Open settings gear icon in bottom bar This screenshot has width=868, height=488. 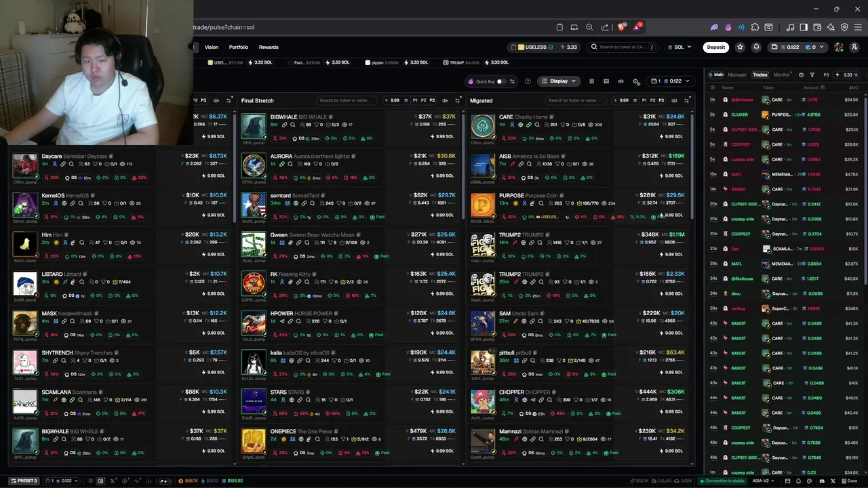tap(90, 481)
